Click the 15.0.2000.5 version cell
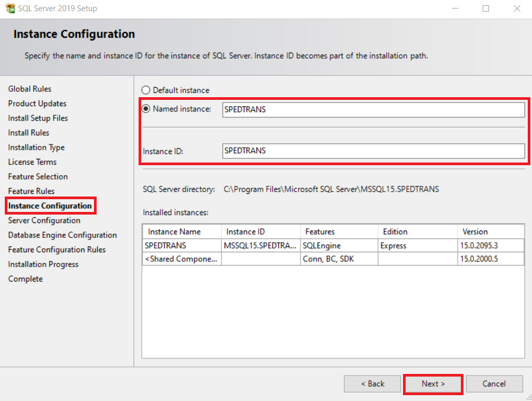Screen dimensions: 532x401 tap(491, 259)
